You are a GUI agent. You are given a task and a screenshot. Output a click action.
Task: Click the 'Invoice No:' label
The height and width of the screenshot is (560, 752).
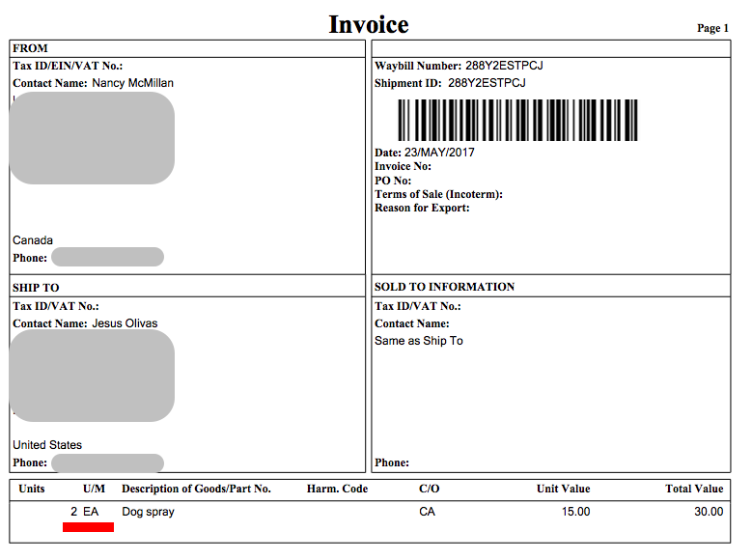[403, 166]
